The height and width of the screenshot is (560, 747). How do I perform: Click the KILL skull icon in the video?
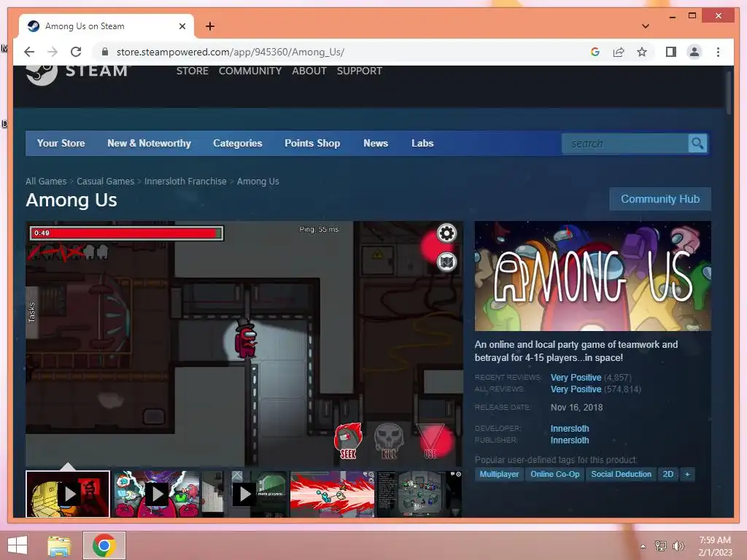click(389, 441)
